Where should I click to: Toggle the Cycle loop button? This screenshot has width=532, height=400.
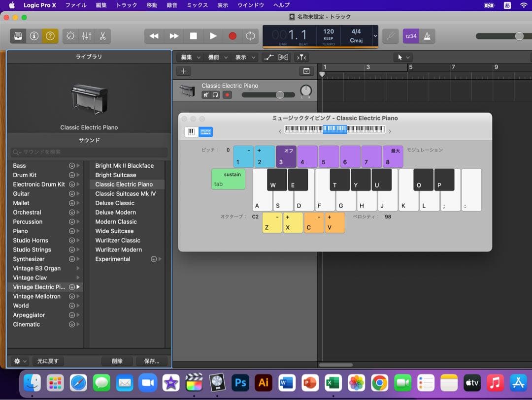tap(250, 36)
